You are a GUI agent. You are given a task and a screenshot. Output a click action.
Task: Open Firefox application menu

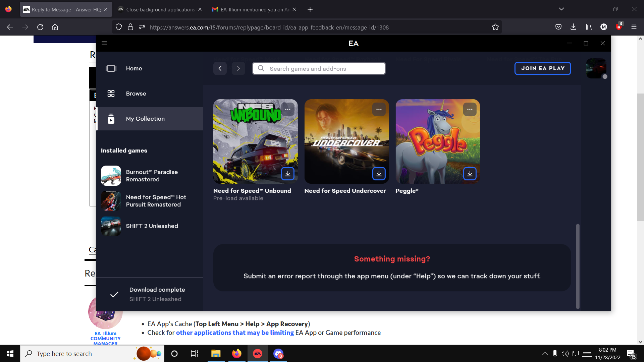[x=634, y=27]
